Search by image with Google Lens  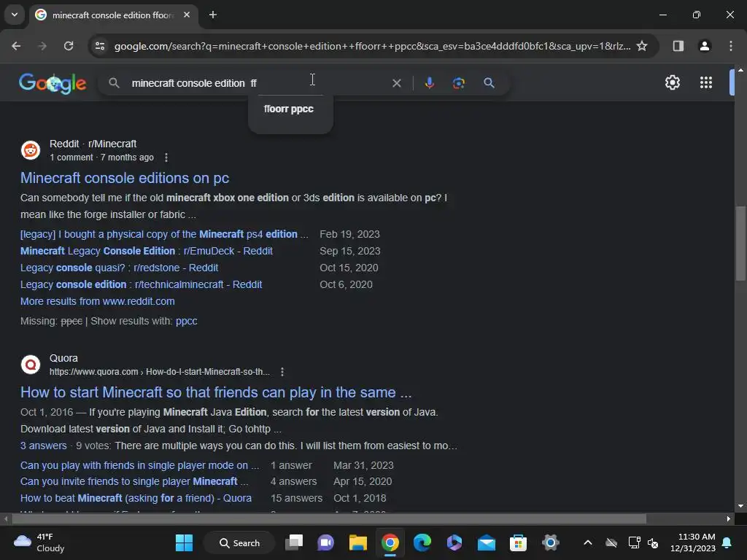tap(458, 83)
